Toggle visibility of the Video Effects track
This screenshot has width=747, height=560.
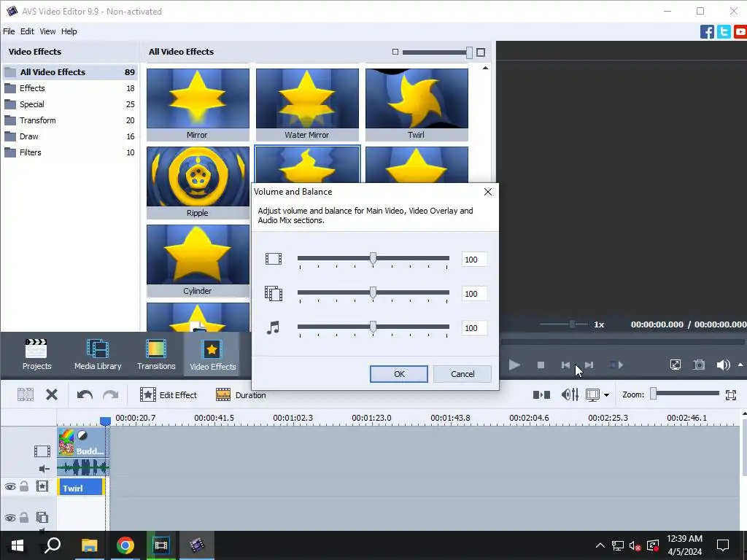(x=10, y=486)
